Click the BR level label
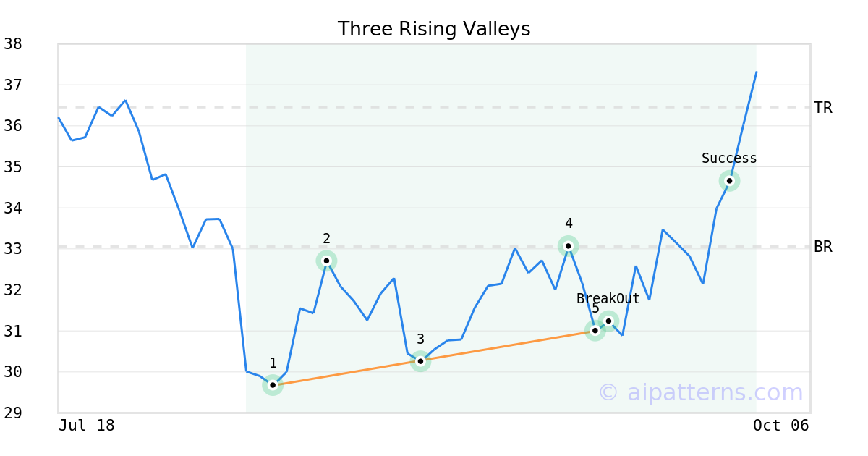 [823, 247]
